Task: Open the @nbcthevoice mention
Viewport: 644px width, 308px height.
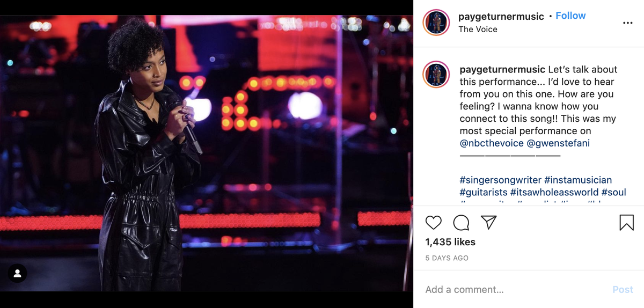Action: [x=491, y=143]
